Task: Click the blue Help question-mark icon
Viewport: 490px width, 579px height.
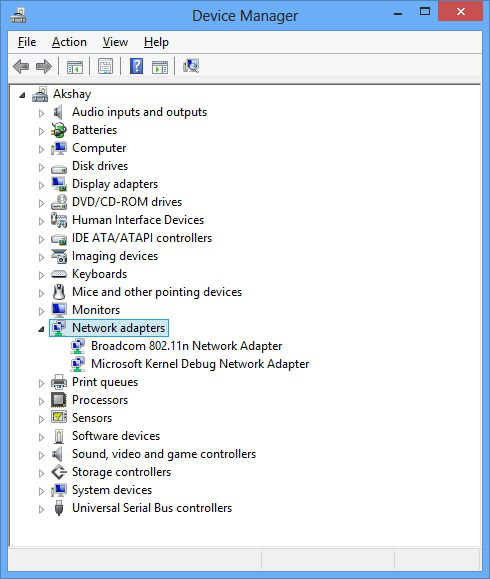Action: tap(136, 66)
